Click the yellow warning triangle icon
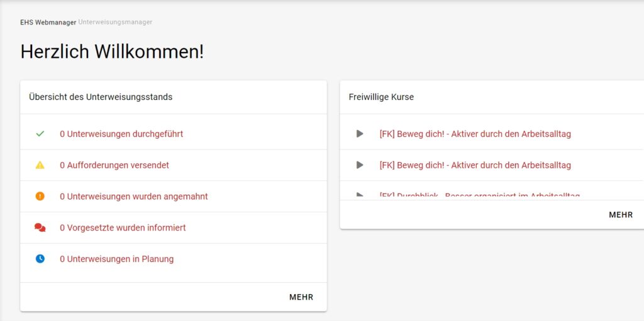644x321 pixels. tap(40, 165)
